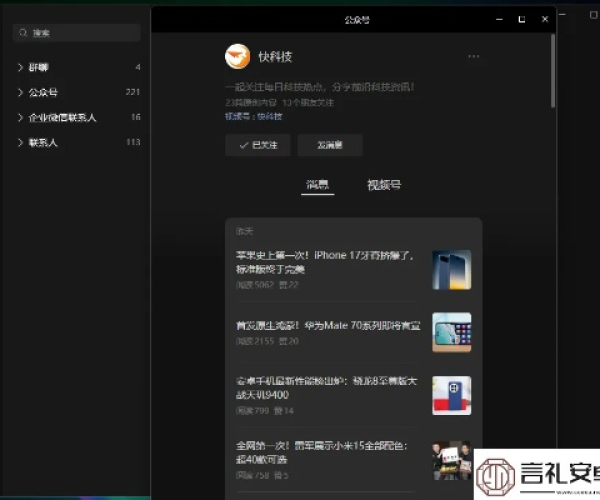
Task: Click the checkmark icon in 已关注
Action: 243,145
